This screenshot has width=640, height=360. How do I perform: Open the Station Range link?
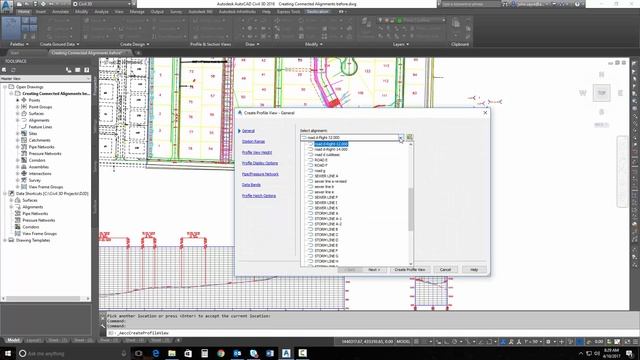click(x=253, y=142)
